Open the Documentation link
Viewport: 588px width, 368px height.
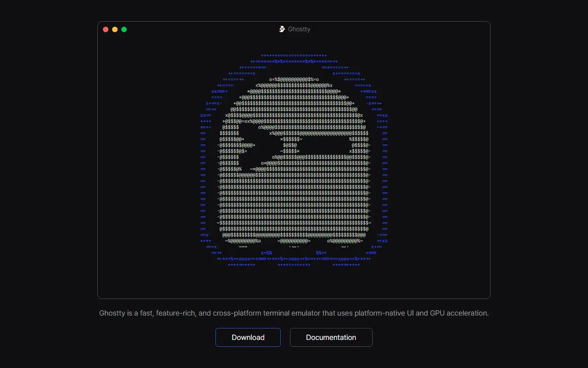[x=331, y=337]
